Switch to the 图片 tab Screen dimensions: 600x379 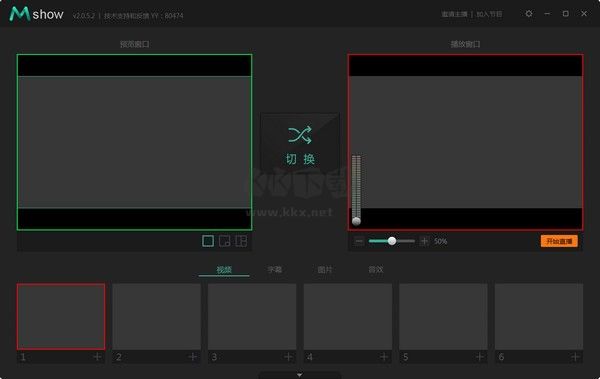coord(325,270)
